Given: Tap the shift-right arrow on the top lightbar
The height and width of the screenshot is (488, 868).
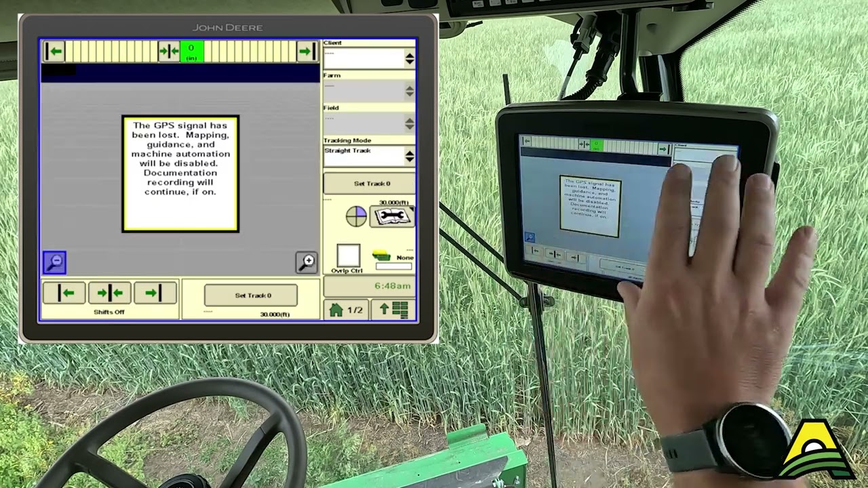Looking at the screenshot, I should 306,52.
